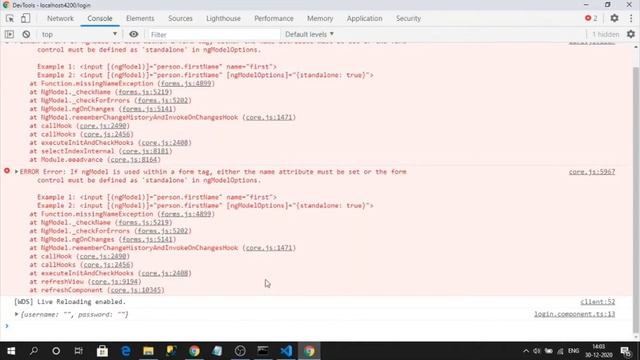Click the 1 hidden messages label
This screenshot has width=640, height=360.
[606, 34]
